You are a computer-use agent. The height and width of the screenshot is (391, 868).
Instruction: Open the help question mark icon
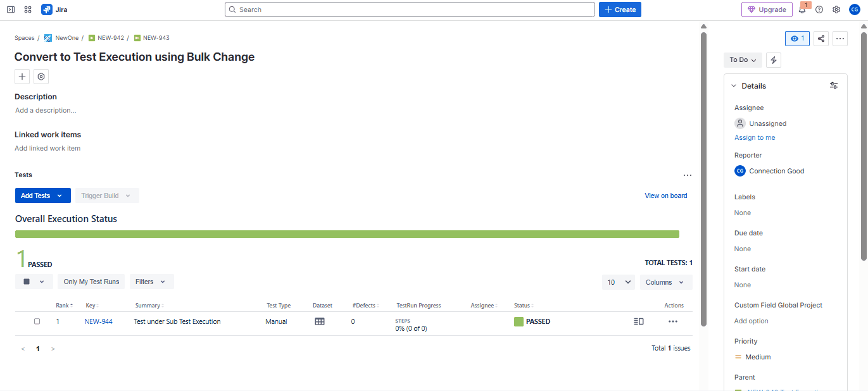click(819, 9)
